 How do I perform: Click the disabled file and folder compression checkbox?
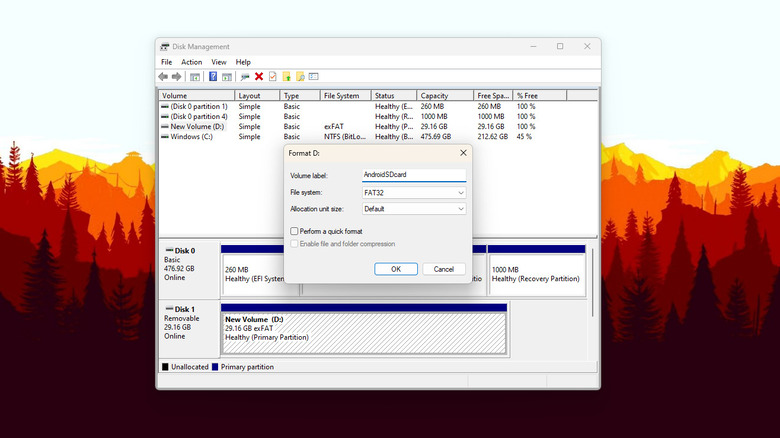click(293, 244)
